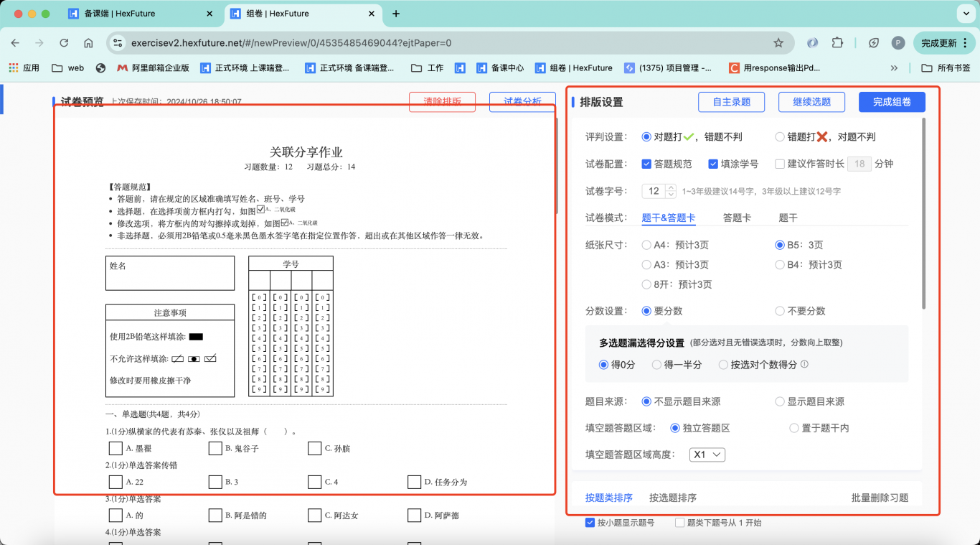This screenshot has width=980, height=545.
Task: Enable the 建议作答时长 checkbox
Action: tap(780, 164)
